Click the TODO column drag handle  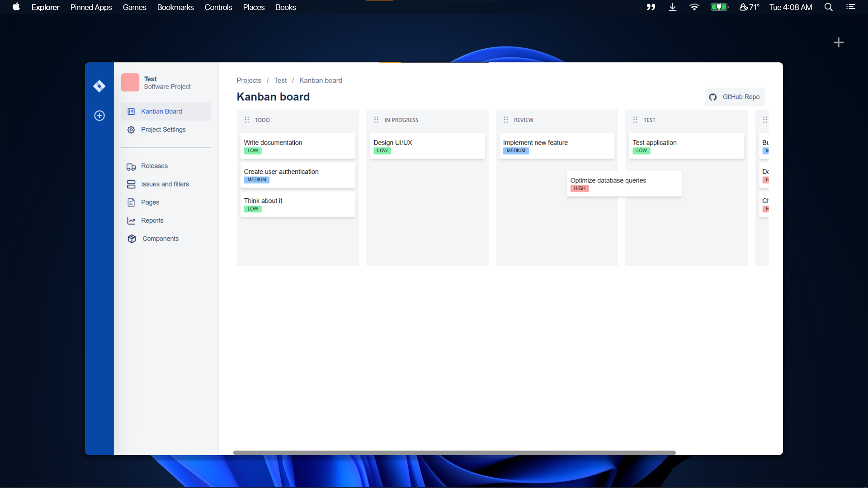(x=247, y=120)
